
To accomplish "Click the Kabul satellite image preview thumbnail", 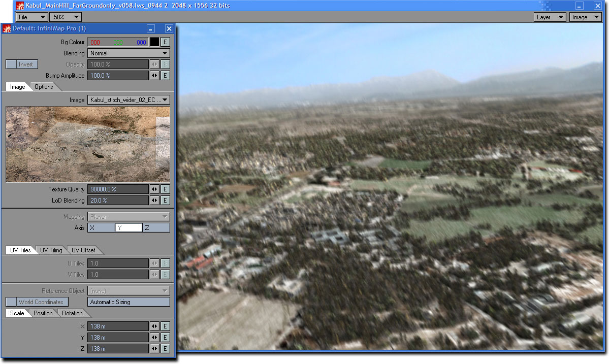I will point(87,144).
